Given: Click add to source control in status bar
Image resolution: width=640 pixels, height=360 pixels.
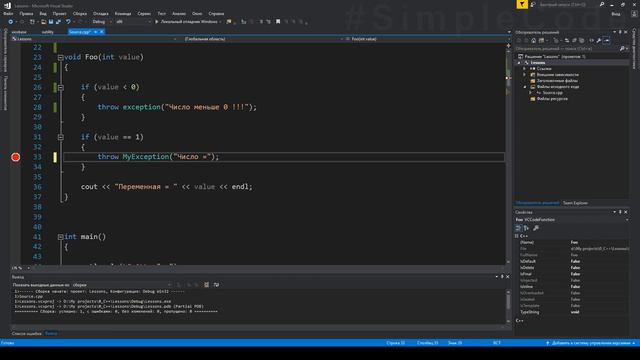Looking at the screenshot, I should click(590, 343).
